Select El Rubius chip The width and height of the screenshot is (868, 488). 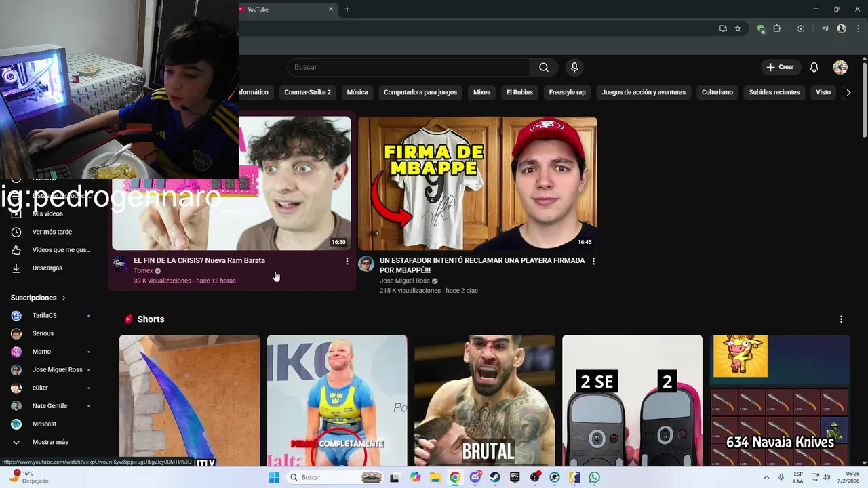coord(519,92)
